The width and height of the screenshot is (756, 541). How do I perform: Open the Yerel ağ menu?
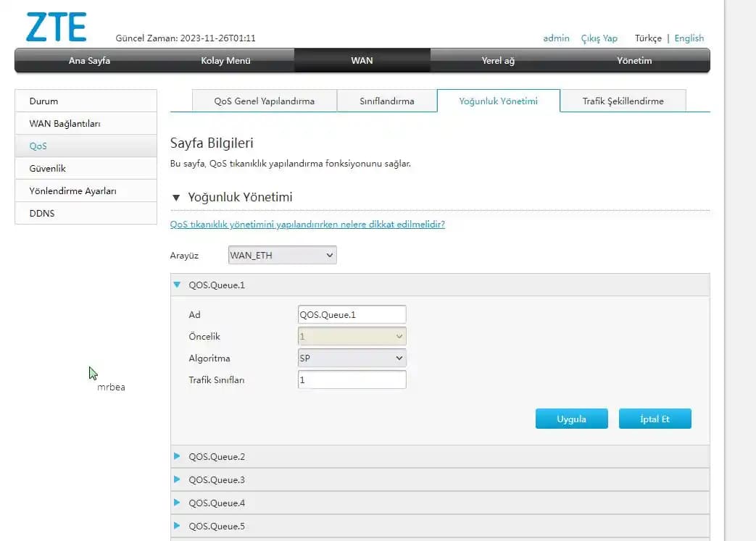click(499, 61)
